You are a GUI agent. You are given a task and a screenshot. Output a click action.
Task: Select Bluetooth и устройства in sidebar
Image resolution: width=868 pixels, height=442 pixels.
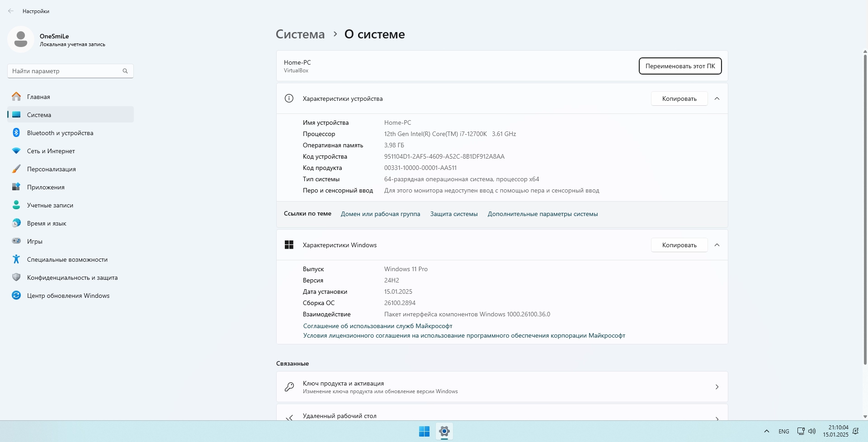coord(71,132)
